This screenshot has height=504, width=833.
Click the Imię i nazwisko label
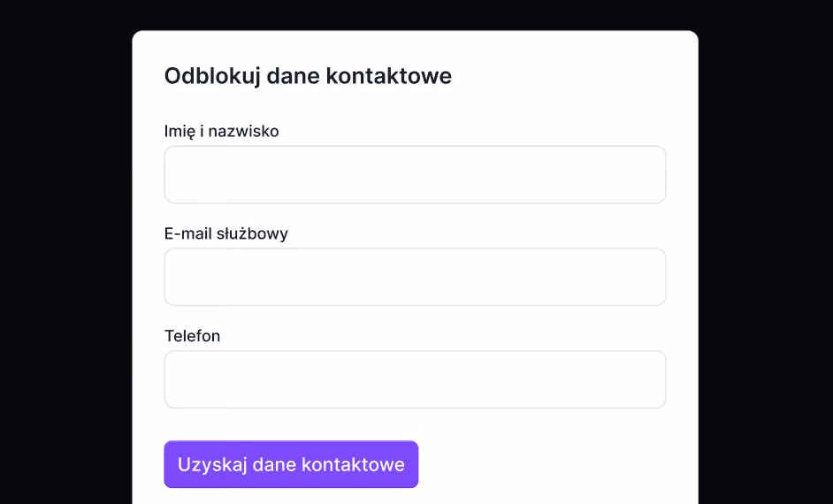pos(222,131)
